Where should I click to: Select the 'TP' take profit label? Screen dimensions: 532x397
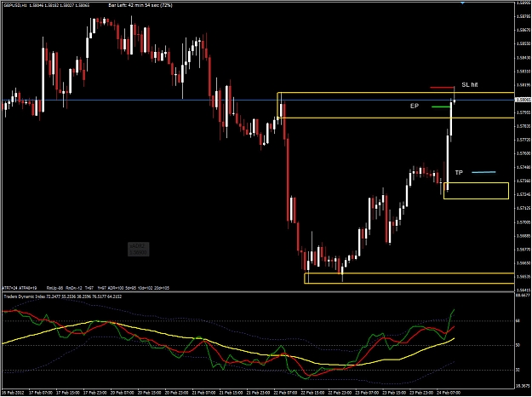(459, 173)
